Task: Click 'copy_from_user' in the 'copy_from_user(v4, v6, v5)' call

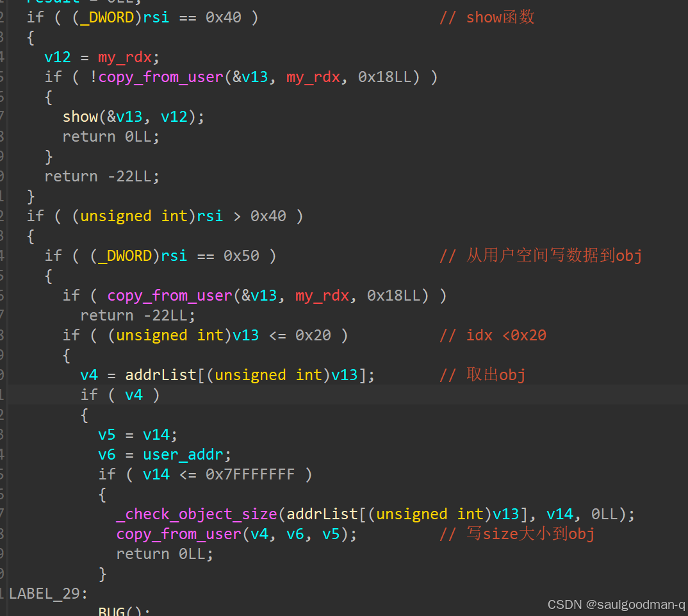Action: click(x=179, y=535)
